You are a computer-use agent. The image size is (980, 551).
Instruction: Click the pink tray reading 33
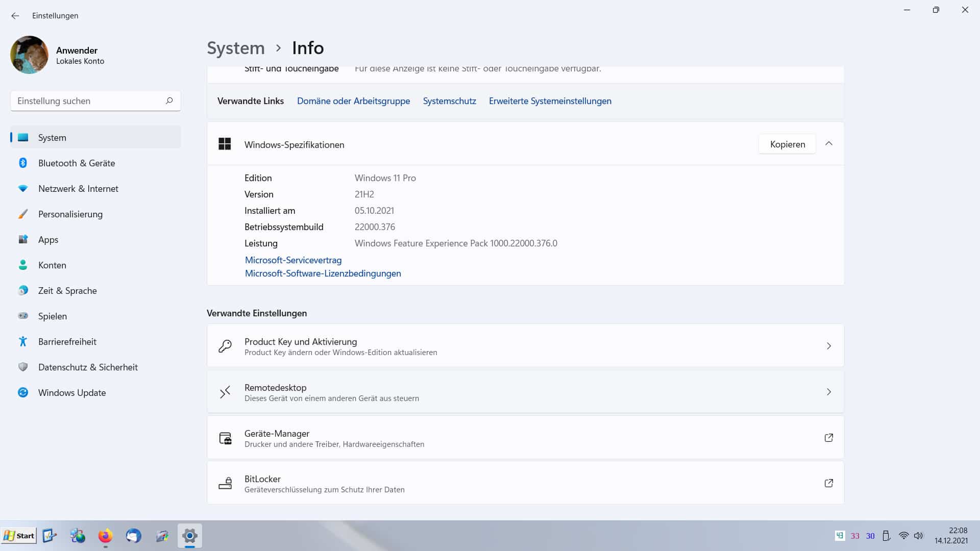click(855, 536)
